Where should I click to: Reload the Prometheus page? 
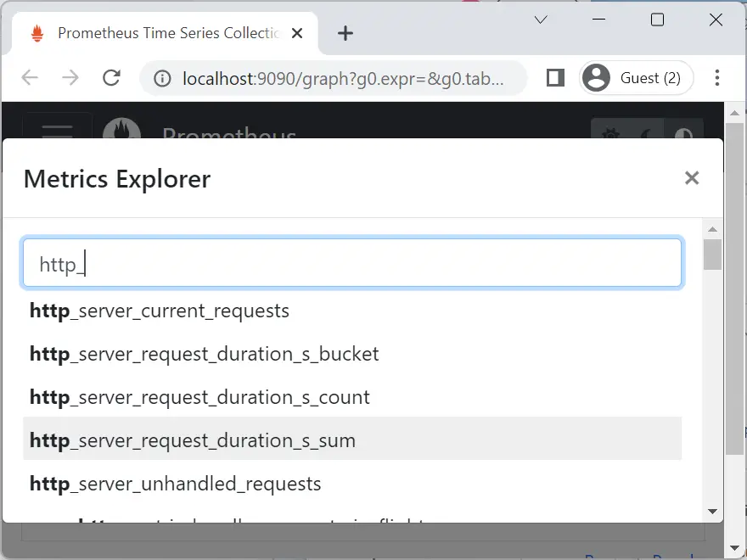pyautogui.click(x=111, y=77)
